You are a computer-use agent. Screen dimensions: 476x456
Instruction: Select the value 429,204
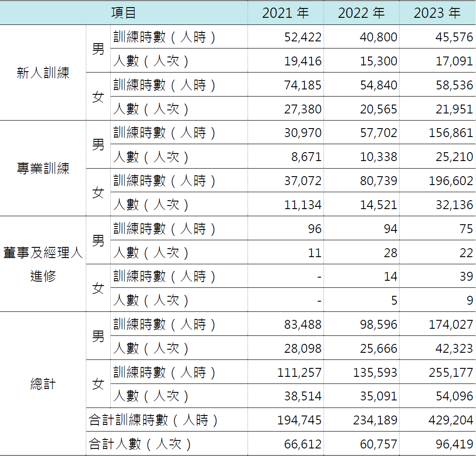[451, 420]
